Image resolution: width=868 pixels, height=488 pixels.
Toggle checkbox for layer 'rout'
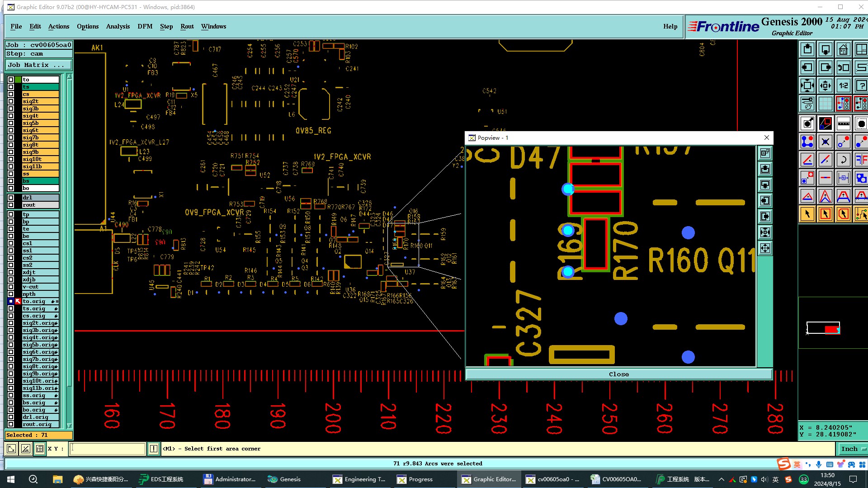click(11, 205)
